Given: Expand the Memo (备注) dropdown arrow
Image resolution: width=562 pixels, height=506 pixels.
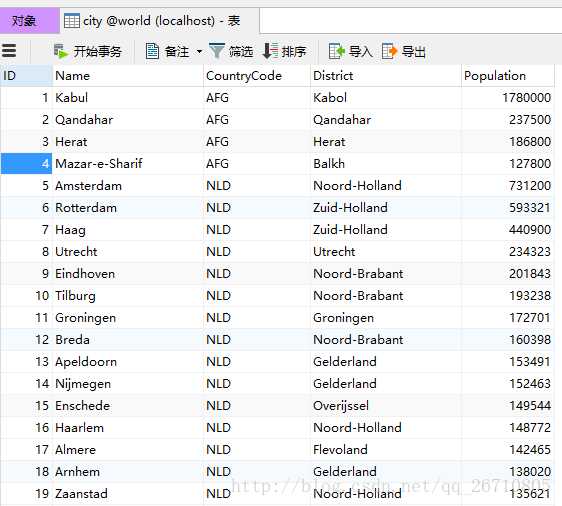Looking at the screenshot, I should pos(199,52).
